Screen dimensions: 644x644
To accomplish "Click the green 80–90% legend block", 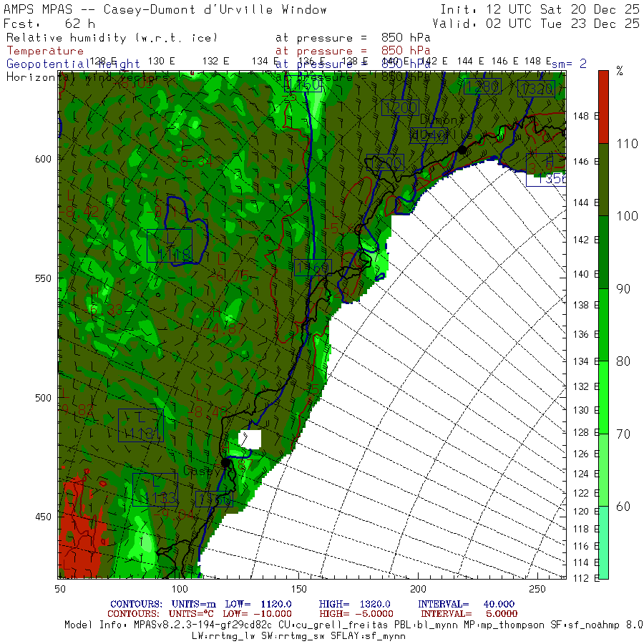I will tap(603, 325).
